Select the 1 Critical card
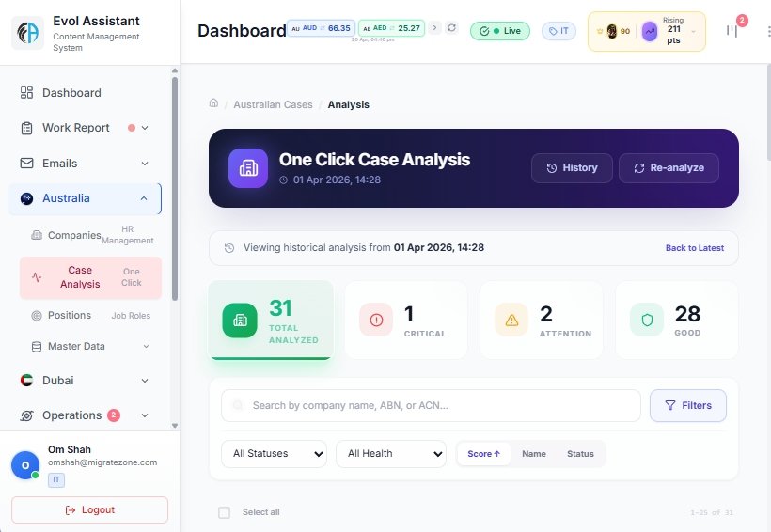The image size is (771, 532). (x=406, y=321)
